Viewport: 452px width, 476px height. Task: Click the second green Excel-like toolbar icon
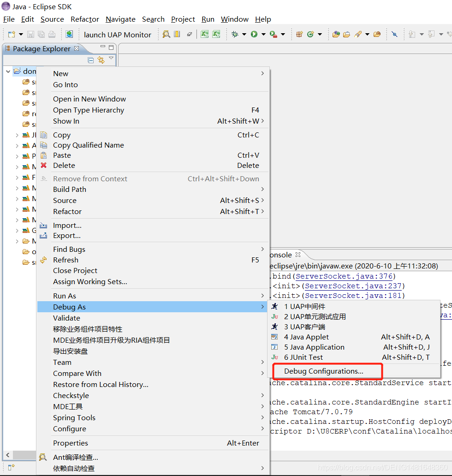(216, 34)
